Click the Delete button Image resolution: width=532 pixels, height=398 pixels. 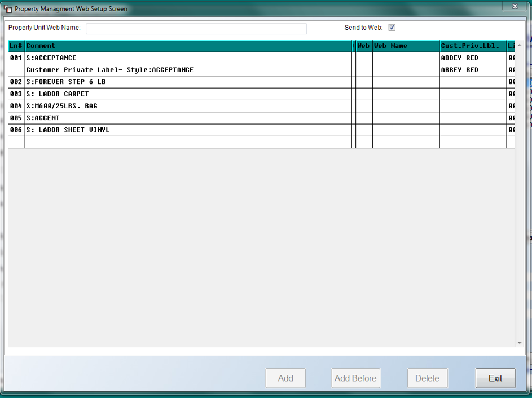point(427,378)
